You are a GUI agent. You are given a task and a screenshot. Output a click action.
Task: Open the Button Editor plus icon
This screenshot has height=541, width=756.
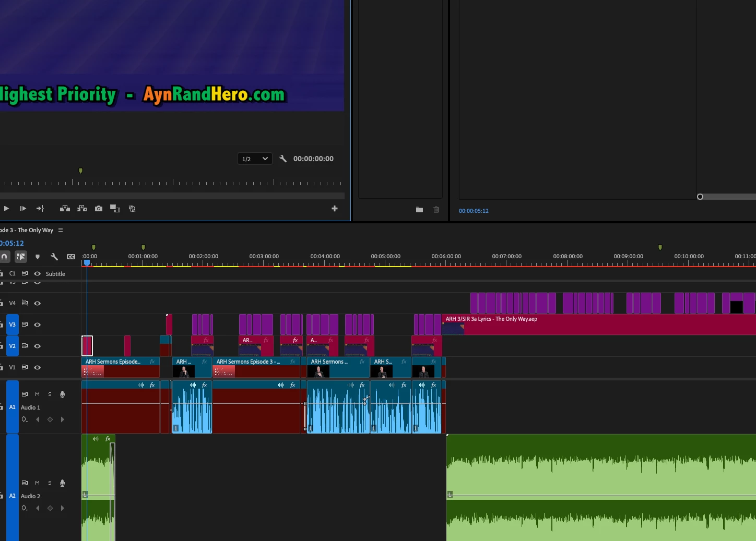coord(335,208)
